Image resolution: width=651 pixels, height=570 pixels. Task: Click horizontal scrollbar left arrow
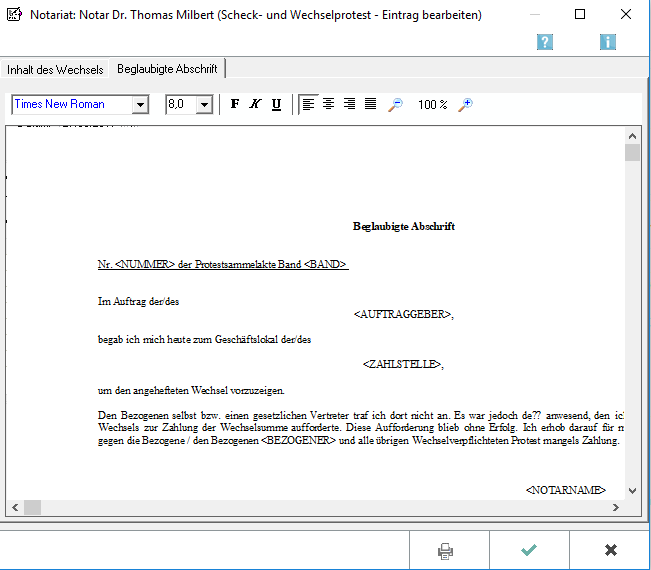click(15, 507)
